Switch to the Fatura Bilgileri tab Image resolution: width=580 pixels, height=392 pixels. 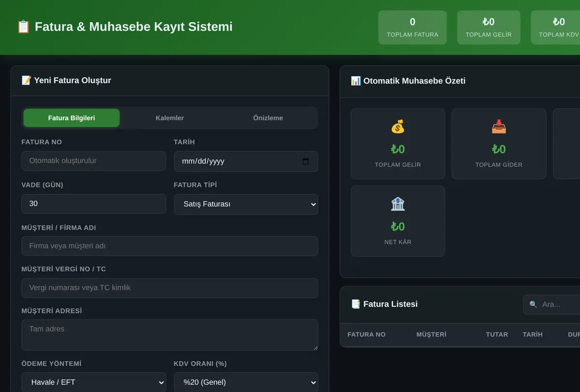(72, 118)
